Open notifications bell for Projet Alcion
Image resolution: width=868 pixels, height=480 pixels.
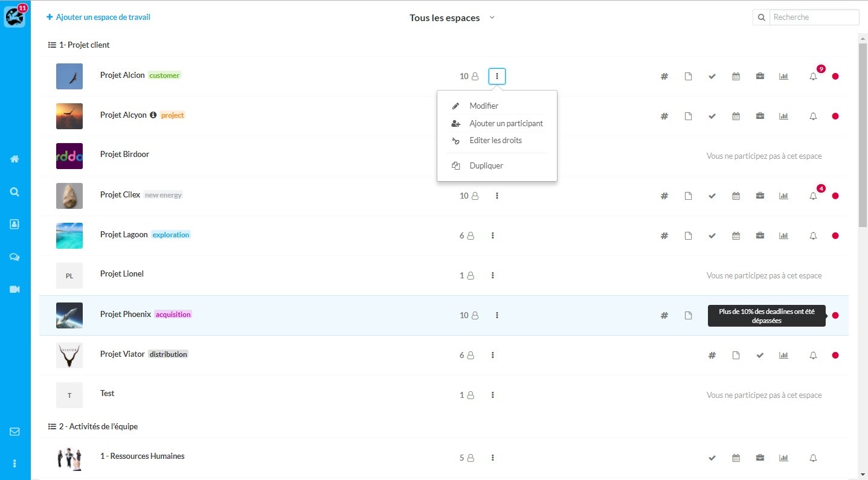[813, 77]
